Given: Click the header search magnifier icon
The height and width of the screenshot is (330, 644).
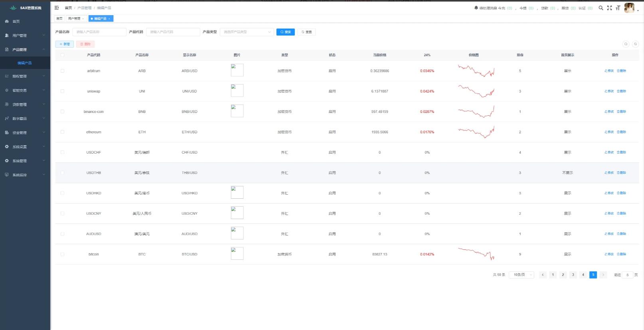Looking at the screenshot, I should 601,8.
